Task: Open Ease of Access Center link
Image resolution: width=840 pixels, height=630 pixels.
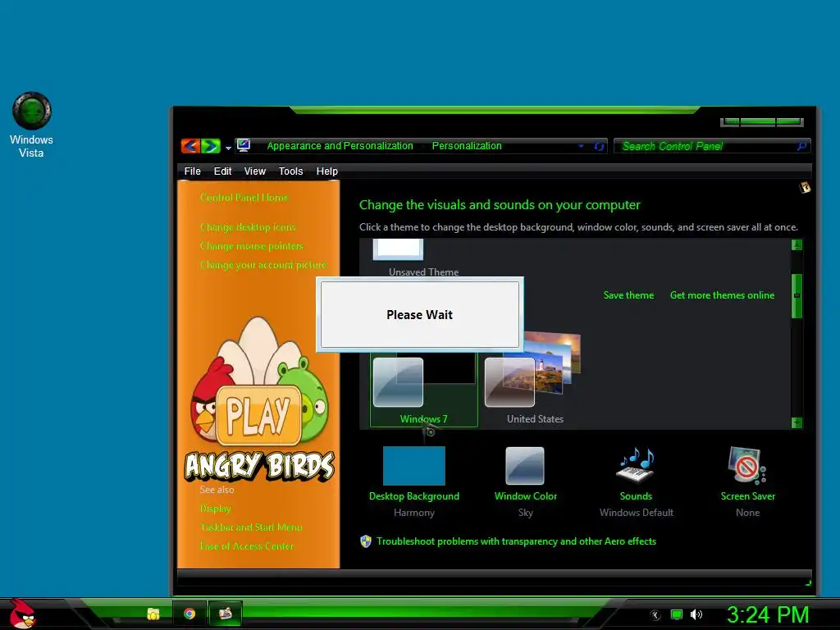Action: [x=246, y=546]
